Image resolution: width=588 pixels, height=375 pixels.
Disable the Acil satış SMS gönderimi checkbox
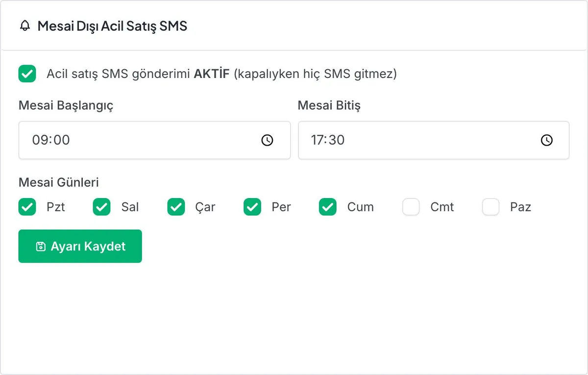27,74
